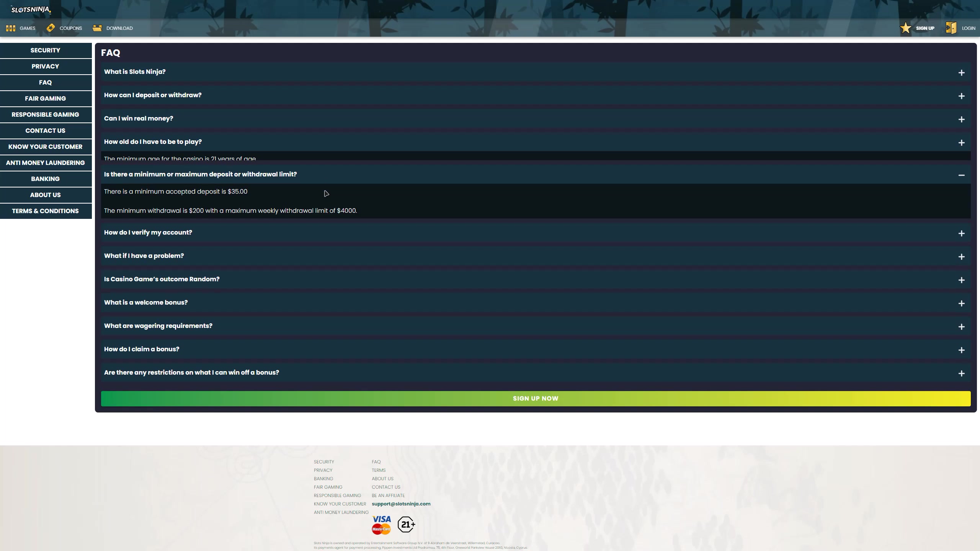Click the Slots Ninja logo

31,10
